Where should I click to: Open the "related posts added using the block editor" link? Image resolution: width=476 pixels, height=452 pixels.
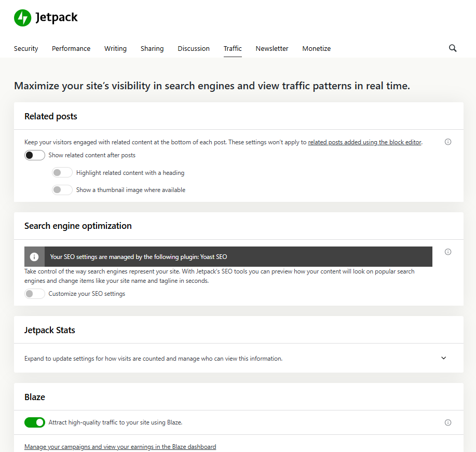tap(364, 142)
